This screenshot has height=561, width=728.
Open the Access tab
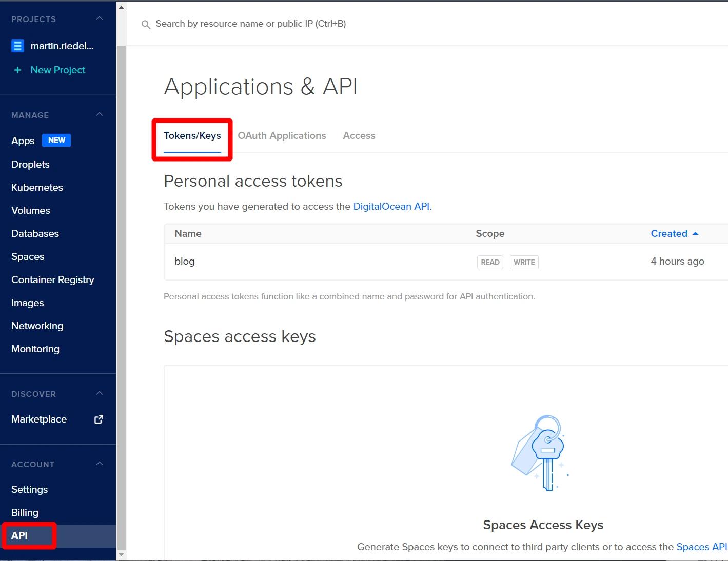pos(359,136)
